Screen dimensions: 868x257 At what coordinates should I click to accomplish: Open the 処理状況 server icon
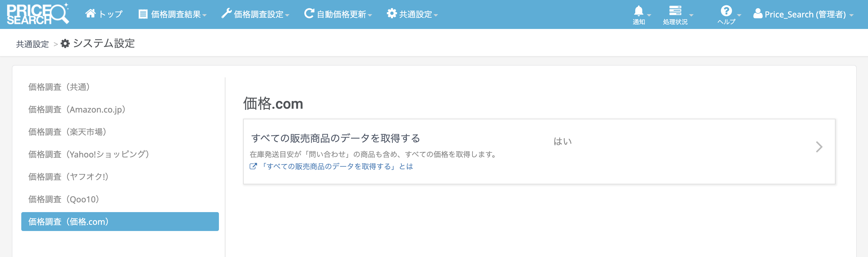click(x=675, y=11)
